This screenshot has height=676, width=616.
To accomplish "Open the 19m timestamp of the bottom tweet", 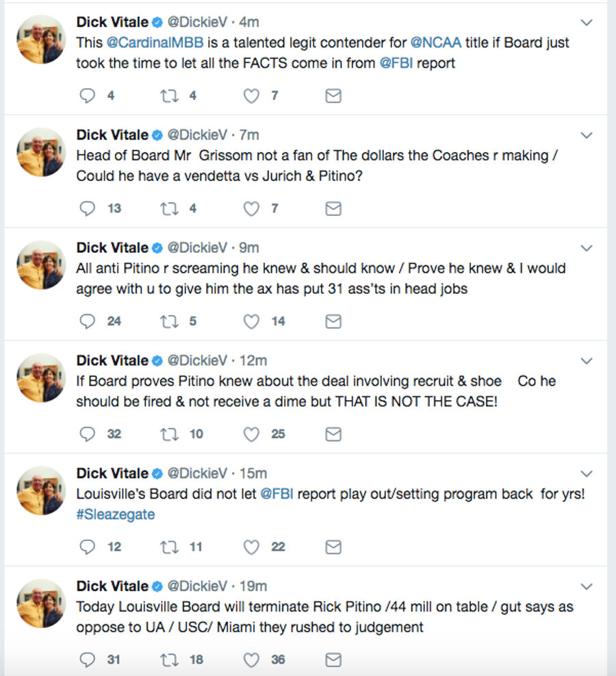I will point(253,586).
